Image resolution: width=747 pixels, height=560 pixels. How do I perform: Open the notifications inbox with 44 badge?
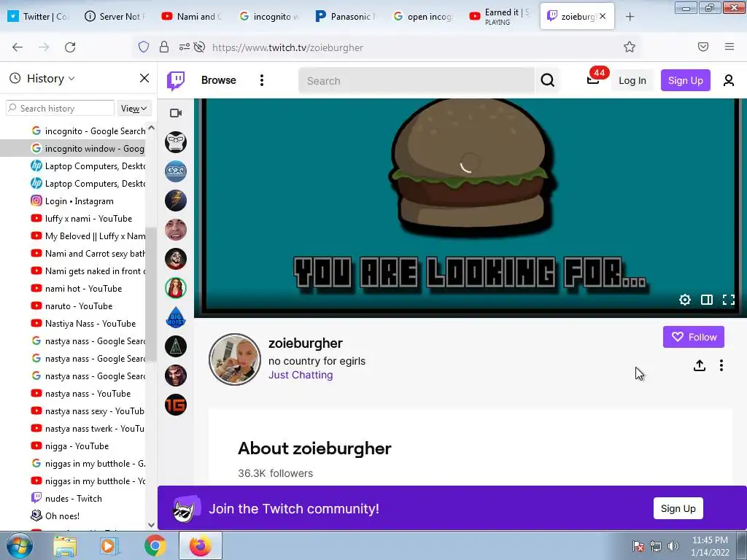593,79
